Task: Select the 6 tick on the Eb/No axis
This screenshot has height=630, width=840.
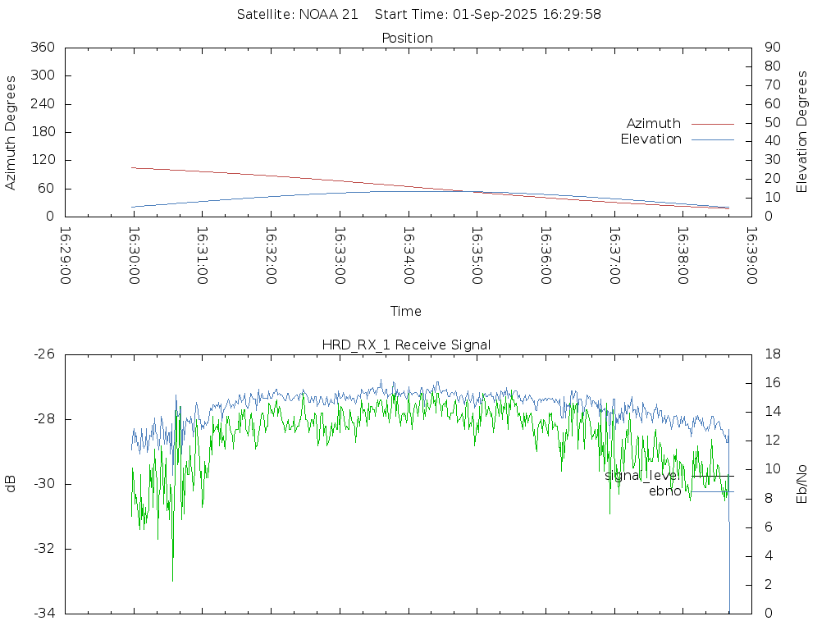Action: click(769, 527)
